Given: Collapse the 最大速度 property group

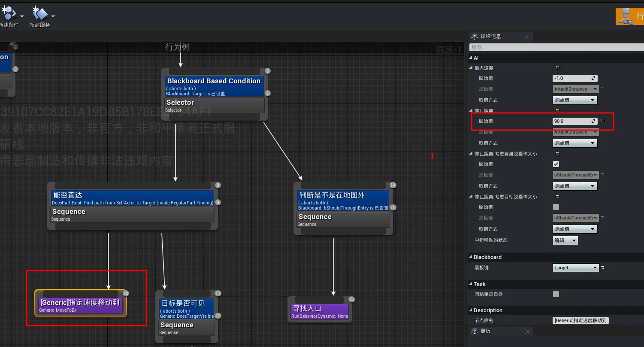Looking at the screenshot, I should (472, 68).
